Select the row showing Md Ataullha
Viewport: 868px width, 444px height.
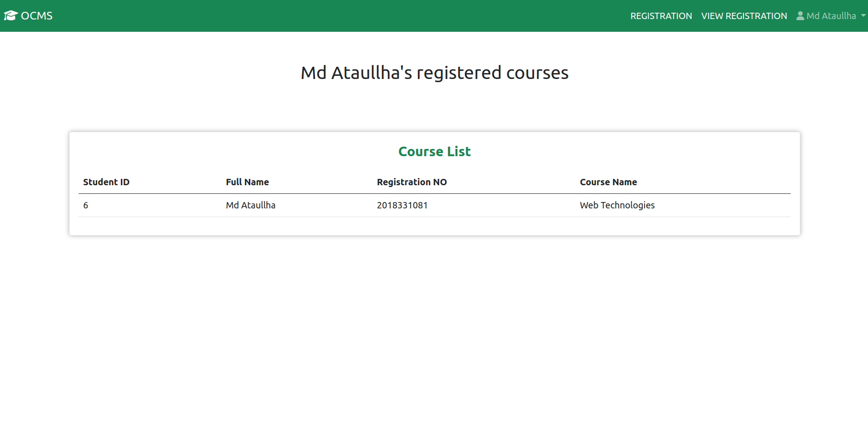(x=250, y=205)
